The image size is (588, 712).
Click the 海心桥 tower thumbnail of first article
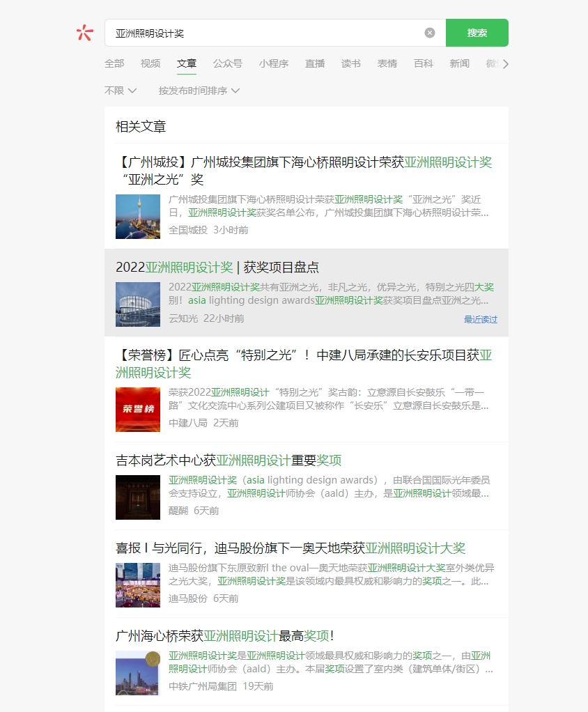pos(138,217)
